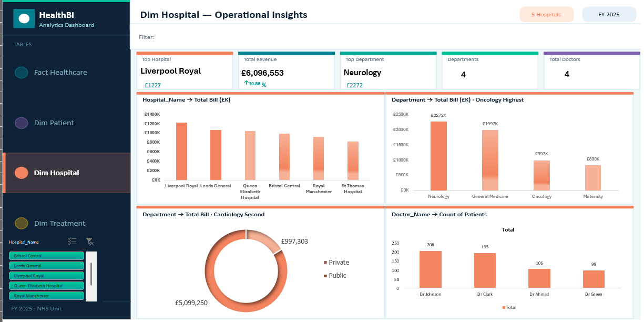Click the orange Dim Hospital circle icon
This screenshot has height=322, width=644.
coord(22,173)
